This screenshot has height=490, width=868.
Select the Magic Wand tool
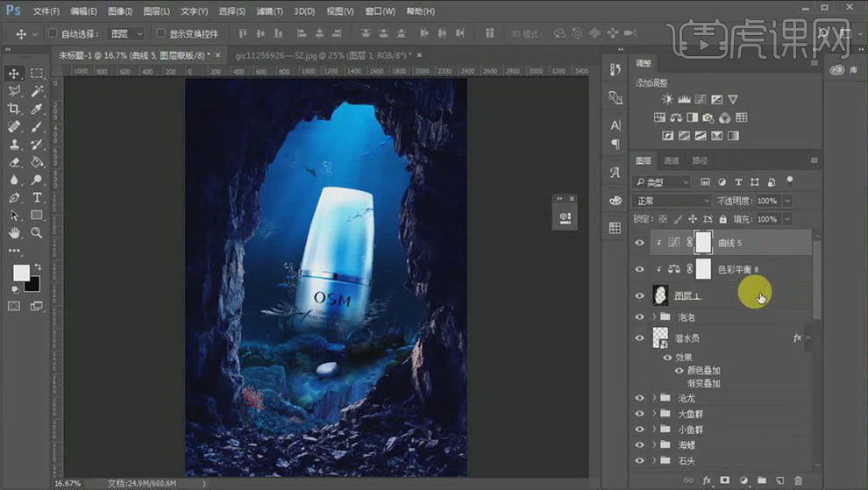[x=37, y=91]
